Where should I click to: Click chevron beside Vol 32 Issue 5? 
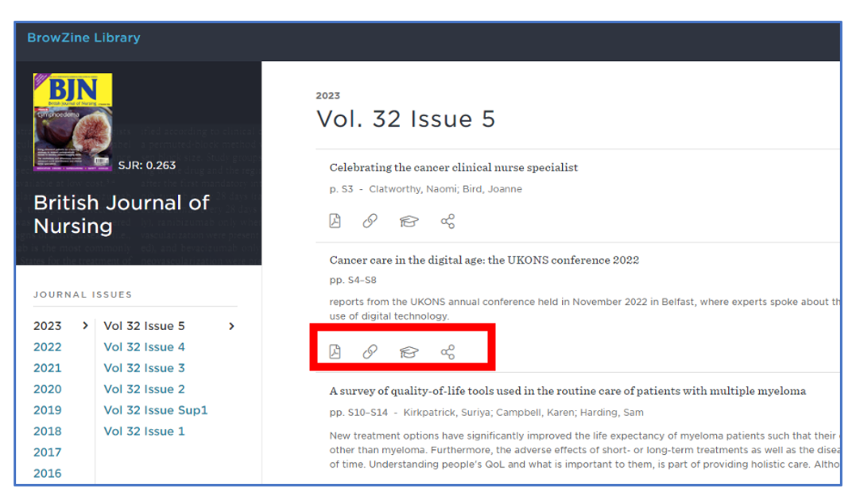231,326
